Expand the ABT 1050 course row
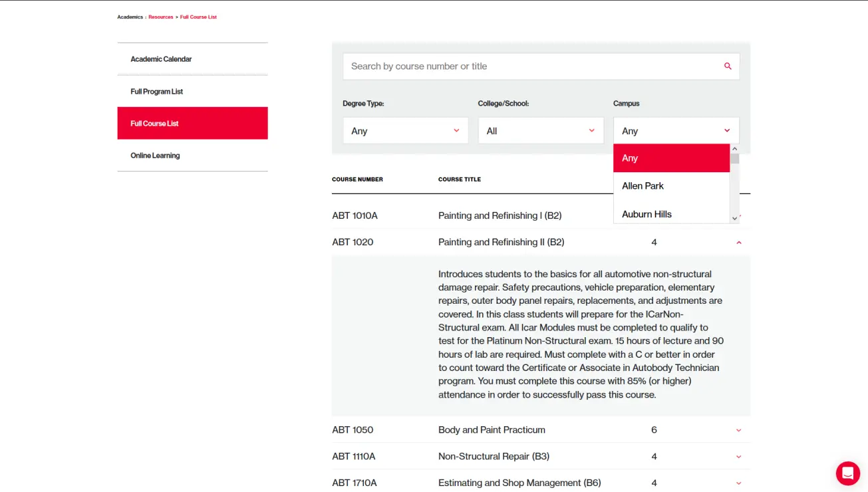The width and height of the screenshot is (868, 492). coord(738,430)
